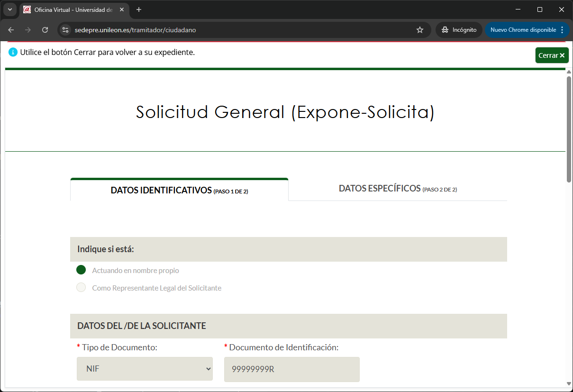Click the Solicitud General (Expone-Solicita) heading
The width and height of the screenshot is (573, 392).
point(285,112)
